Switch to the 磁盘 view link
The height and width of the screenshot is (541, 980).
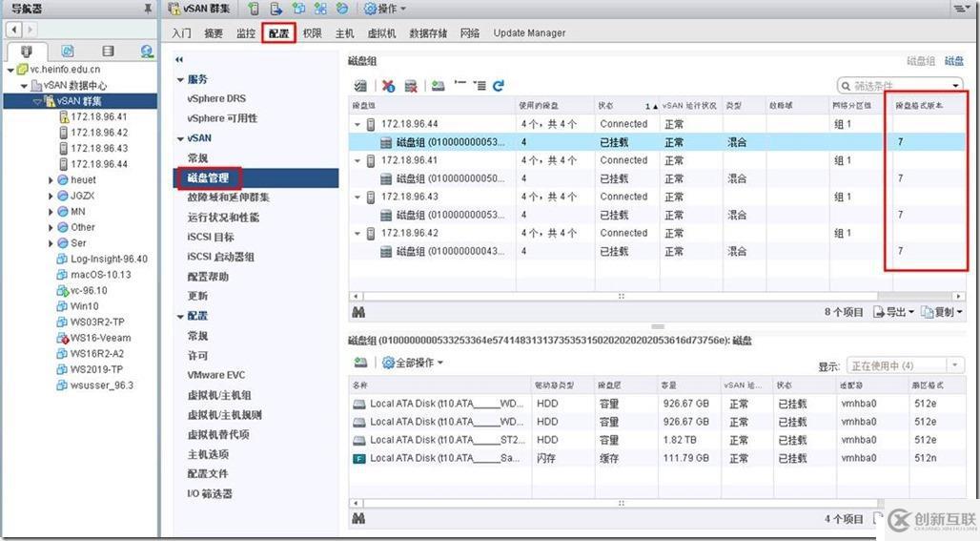[953, 61]
